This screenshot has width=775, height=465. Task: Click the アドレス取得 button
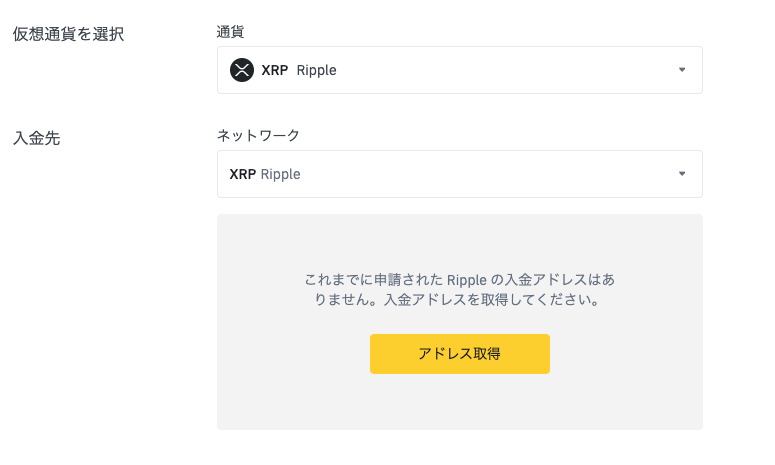pyautogui.click(x=460, y=354)
